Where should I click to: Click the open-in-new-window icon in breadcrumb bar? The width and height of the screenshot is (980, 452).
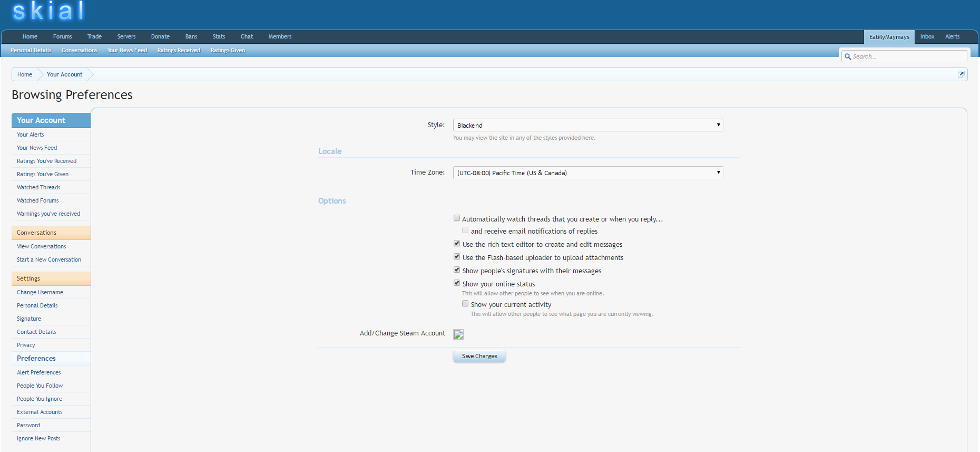961,74
